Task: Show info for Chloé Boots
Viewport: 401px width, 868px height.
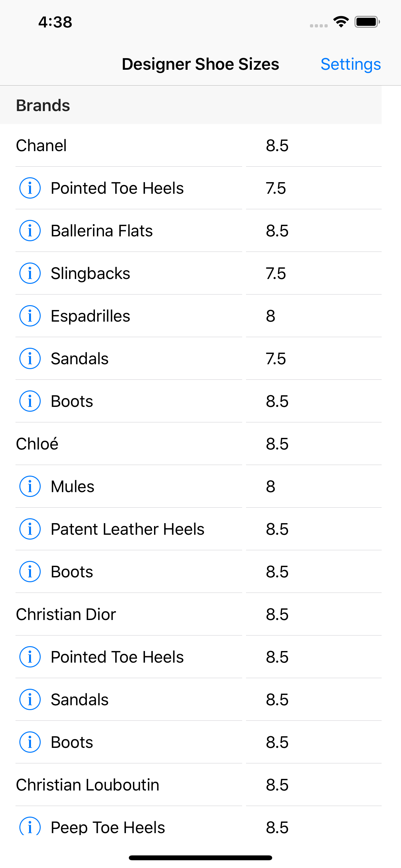Action: 30,572
